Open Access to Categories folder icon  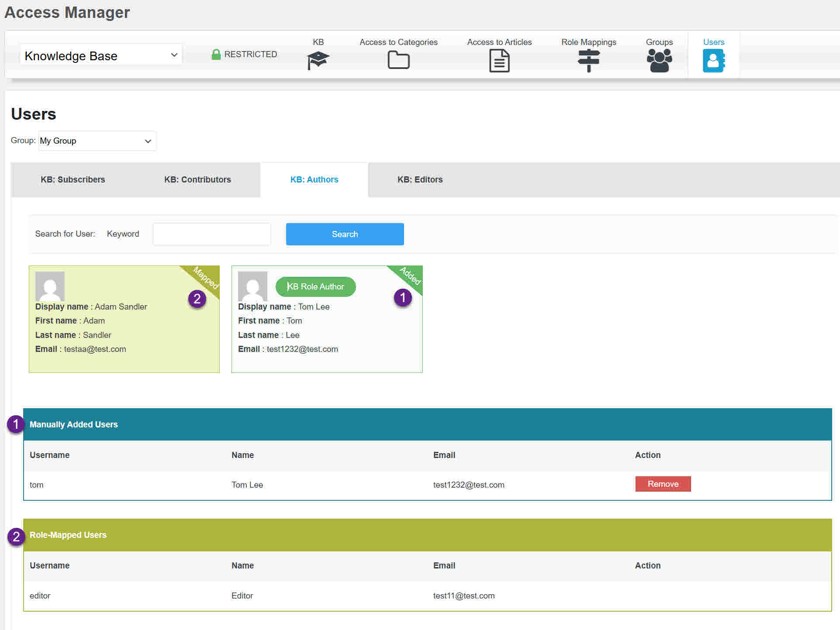(398, 60)
